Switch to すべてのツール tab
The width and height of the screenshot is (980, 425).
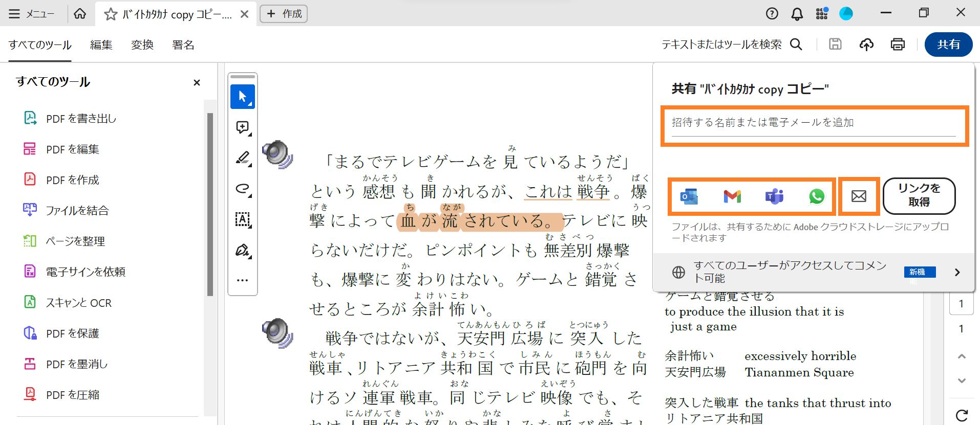pyautogui.click(x=40, y=45)
